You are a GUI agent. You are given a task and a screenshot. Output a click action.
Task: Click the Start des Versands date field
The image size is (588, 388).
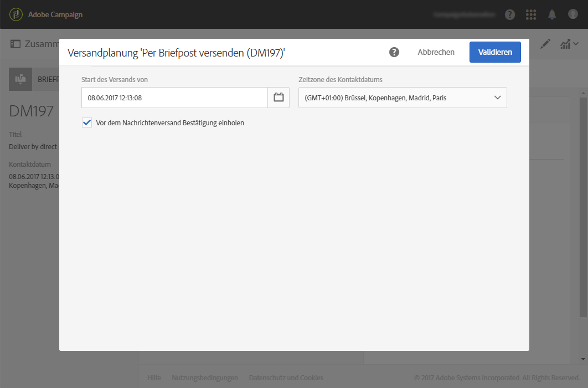(174, 98)
